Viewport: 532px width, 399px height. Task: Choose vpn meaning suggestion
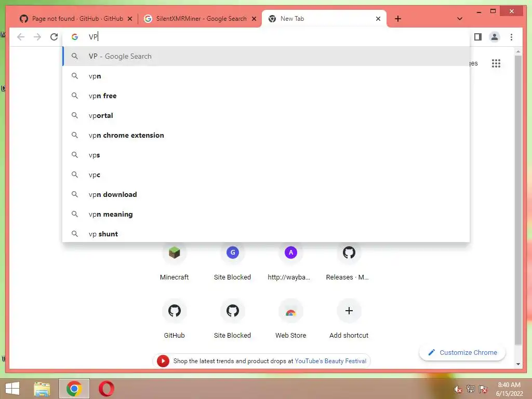click(x=267, y=214)
